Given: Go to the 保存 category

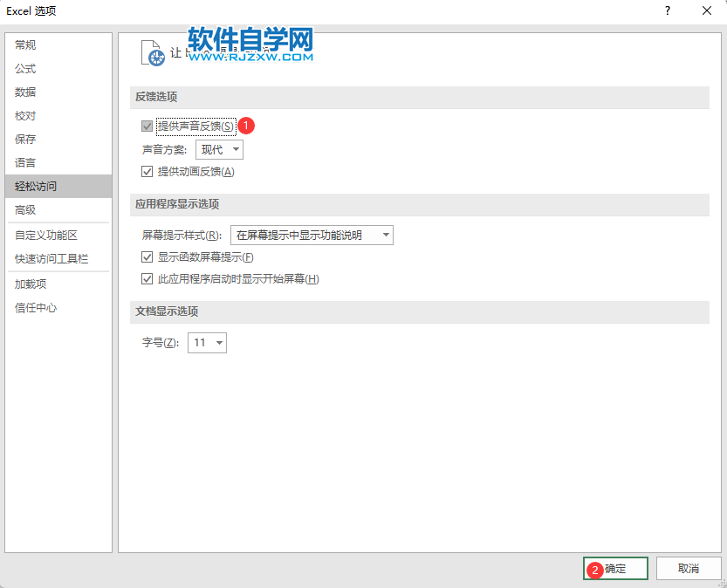Looking at the screenshot, I should coord(58,139).
